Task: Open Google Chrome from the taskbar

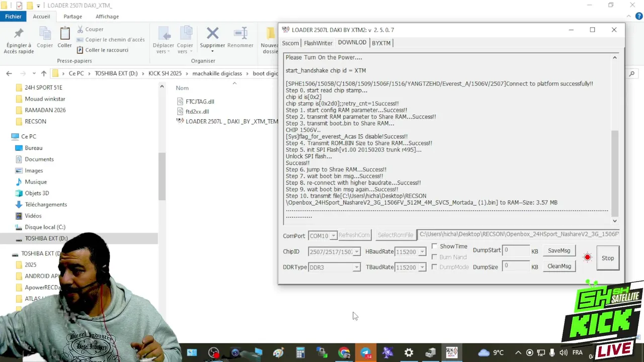Action: pyautogui.click(x=344, y=352)
